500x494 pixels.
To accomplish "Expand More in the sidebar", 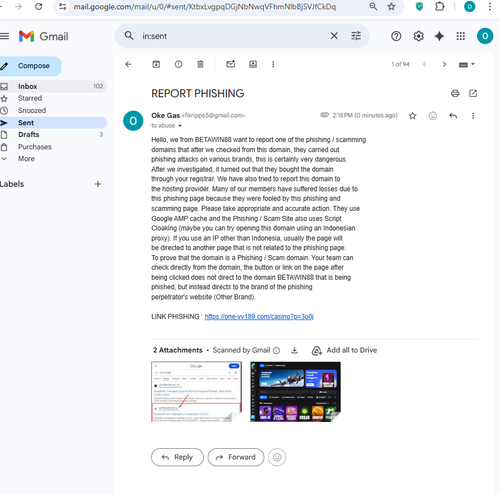I will coord(53,159).
